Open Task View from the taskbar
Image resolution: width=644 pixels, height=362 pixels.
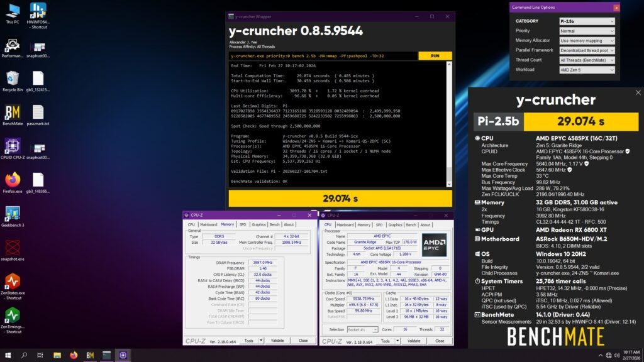coord(40,356)
